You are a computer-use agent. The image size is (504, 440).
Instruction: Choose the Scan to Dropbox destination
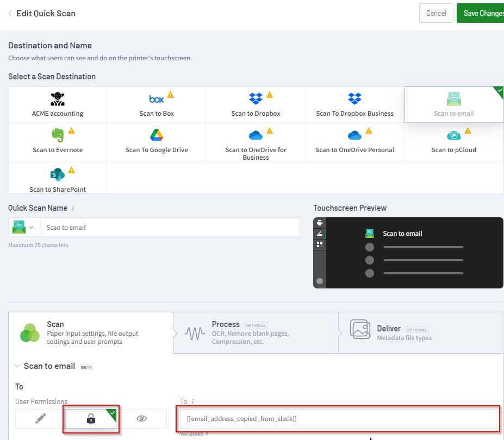[x=256, y=105]
